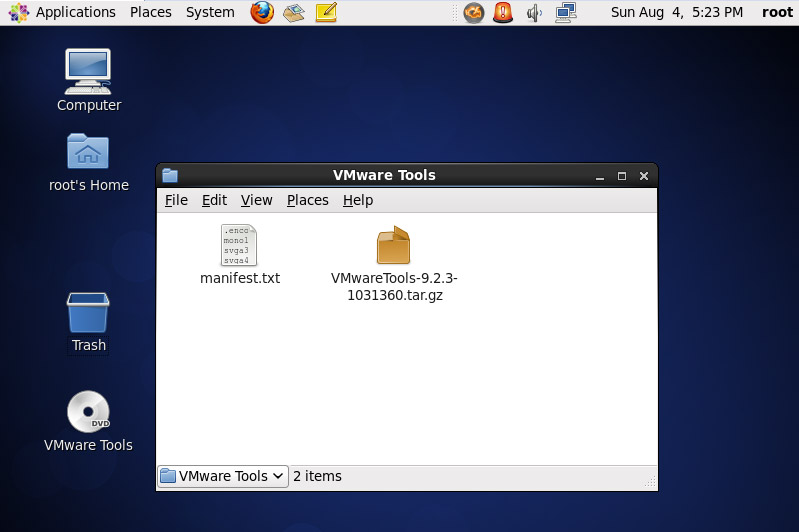Click the "2 items" status bar text

tap(317, 476)
